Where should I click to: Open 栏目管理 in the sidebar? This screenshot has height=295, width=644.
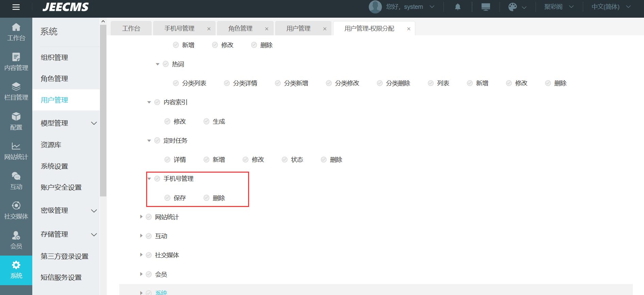(16, 92)
